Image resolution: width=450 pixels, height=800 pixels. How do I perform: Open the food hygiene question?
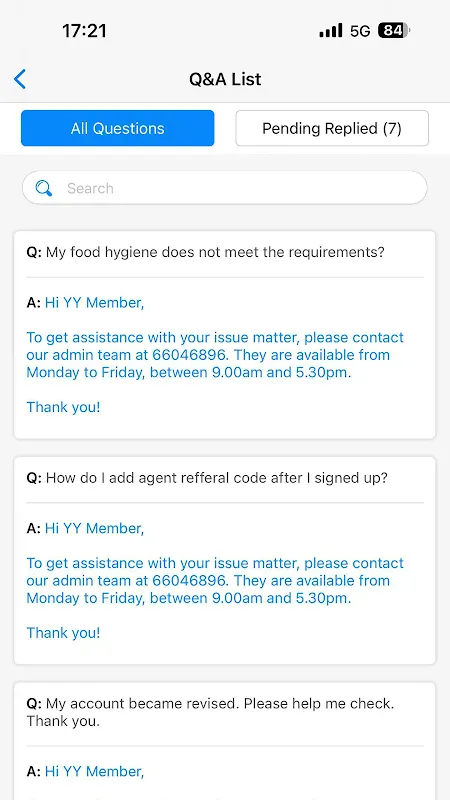(x=206, y=252)
